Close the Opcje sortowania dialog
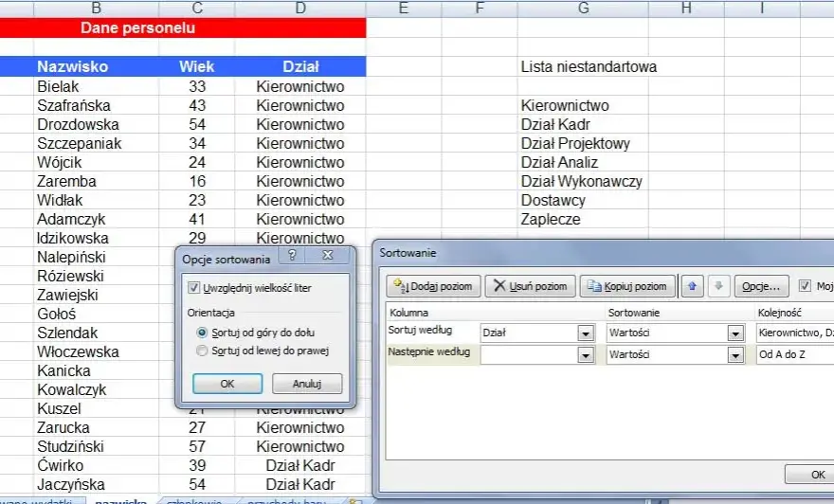This screenshot has height=504, width=834. click(328, 255)
